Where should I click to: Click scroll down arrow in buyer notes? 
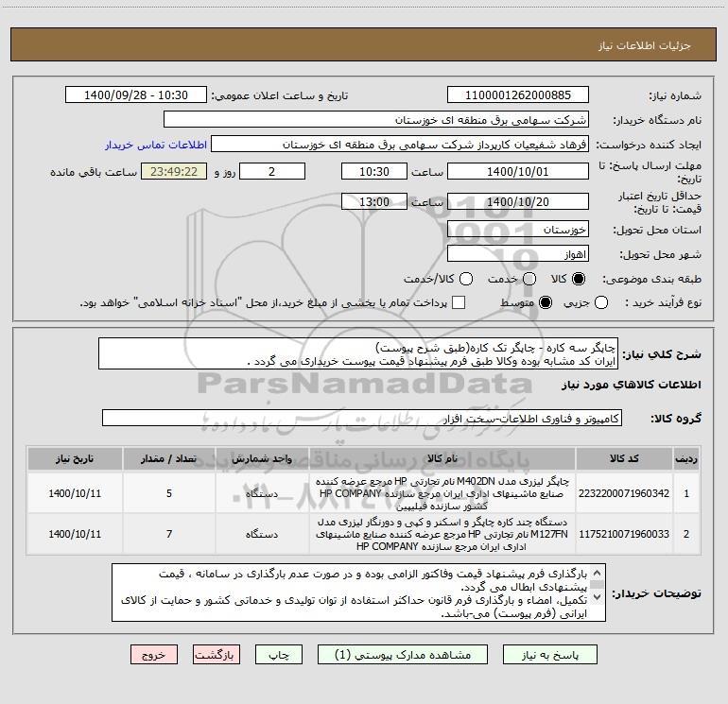(x=598, y=597)
